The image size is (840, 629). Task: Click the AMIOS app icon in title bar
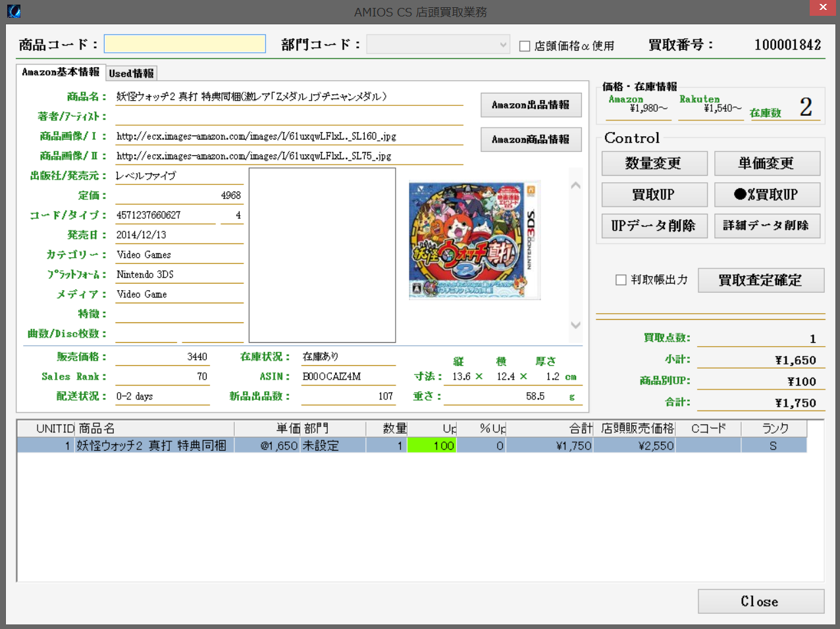[13, 11]
